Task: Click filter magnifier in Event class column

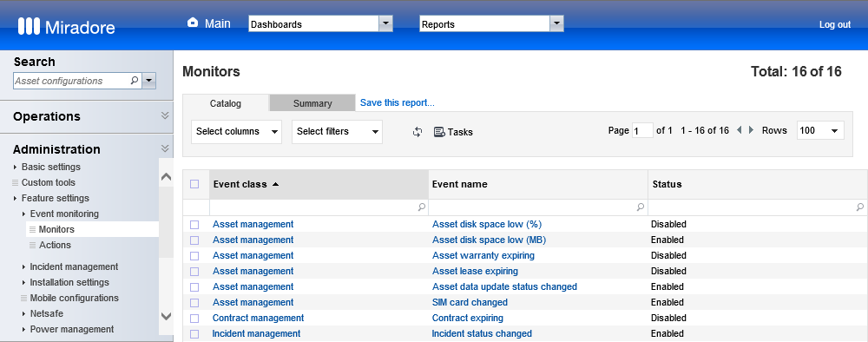Action: point(422,207)
